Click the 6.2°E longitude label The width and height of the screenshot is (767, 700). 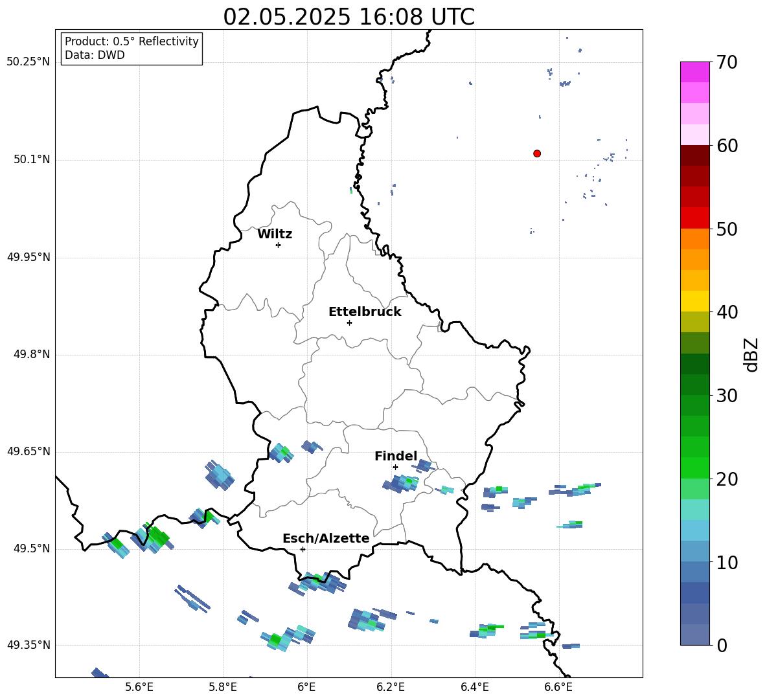coord(391,688)
